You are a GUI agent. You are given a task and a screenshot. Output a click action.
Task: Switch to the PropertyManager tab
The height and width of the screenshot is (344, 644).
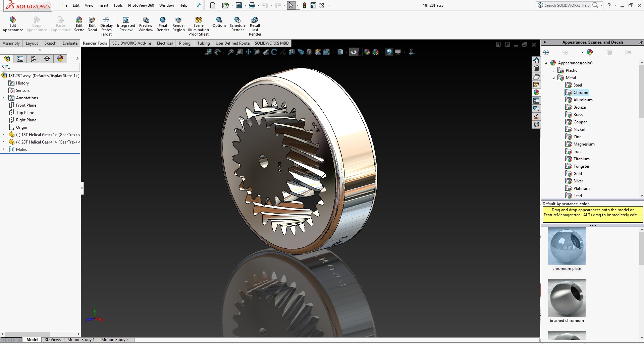coord(20,59)
